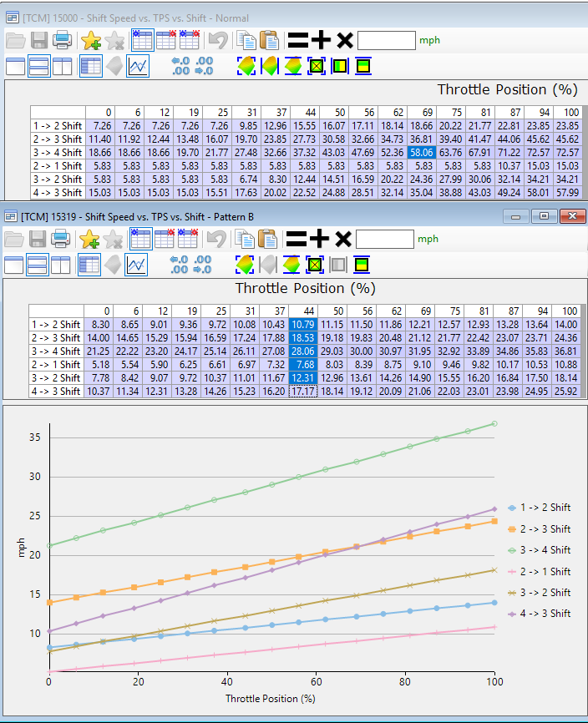The height and width of the screenshot is (723, 588).
Task: Click the undo arrow in the Pattern B window
Action: coord(215,240)
